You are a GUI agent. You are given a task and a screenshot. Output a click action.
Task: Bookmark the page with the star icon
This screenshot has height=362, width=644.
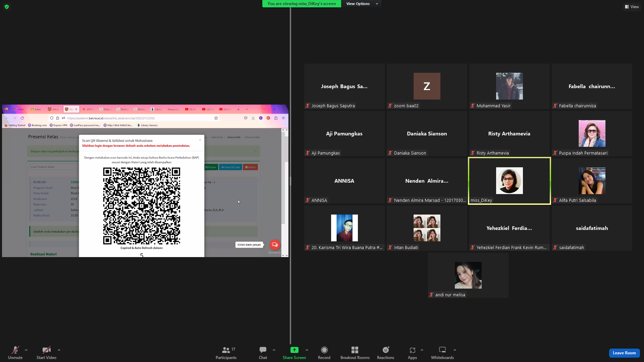[216, 118]
